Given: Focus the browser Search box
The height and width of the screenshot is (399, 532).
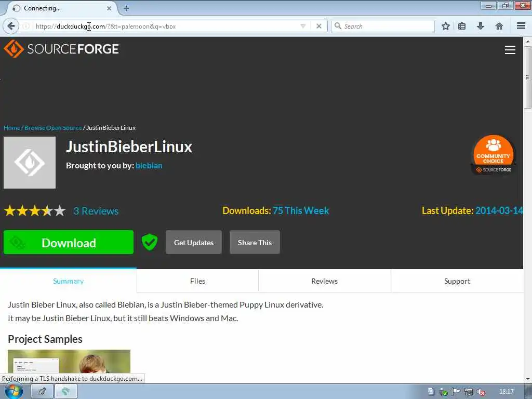Looking at the screenshot, I should pyautogui.click(x=383, y=26).
